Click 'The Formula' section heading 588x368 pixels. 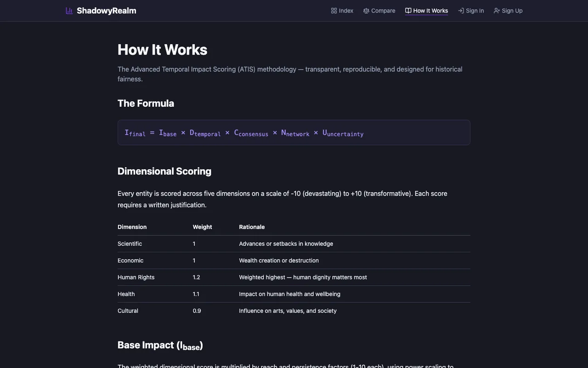pyautogui.click(x=146, y=103)
